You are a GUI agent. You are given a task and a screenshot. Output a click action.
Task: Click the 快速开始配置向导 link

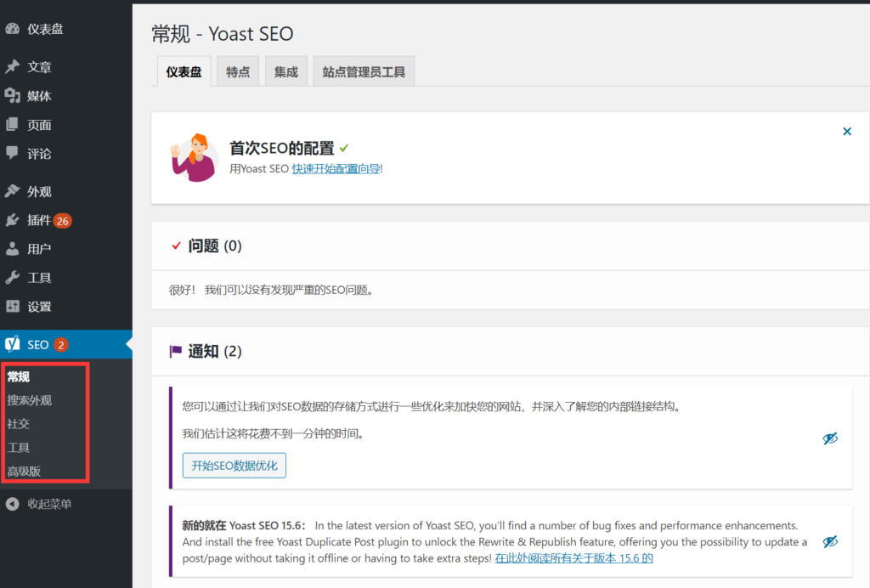click(x=336, y=168)
